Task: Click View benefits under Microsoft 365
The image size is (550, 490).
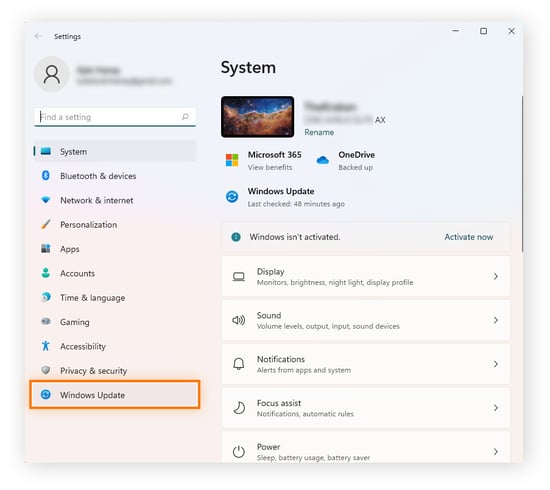Action: pos(270,168)
